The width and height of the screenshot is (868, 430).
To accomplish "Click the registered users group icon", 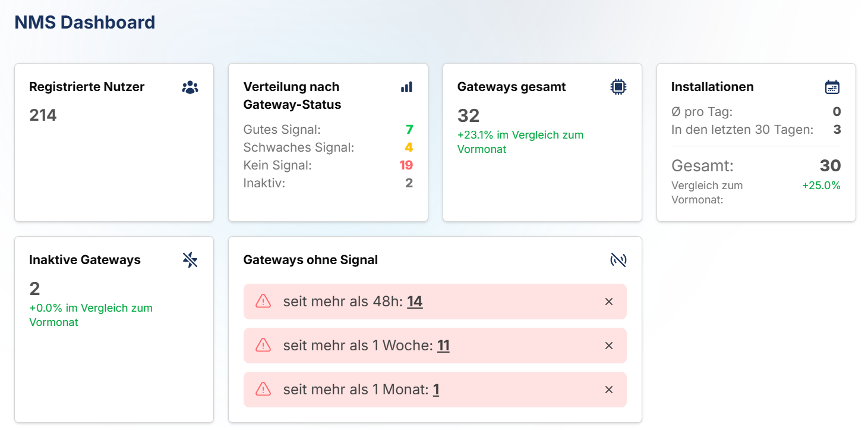I will click(190, 87).
